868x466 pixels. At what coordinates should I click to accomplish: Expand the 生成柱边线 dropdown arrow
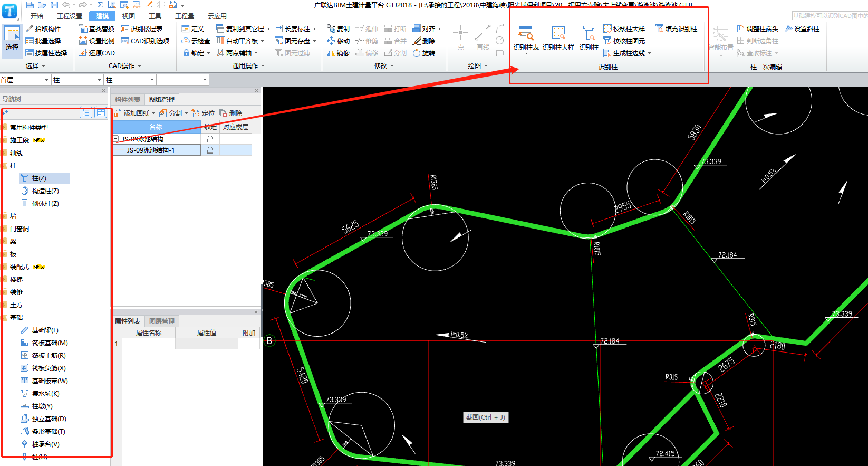point(649,53)
